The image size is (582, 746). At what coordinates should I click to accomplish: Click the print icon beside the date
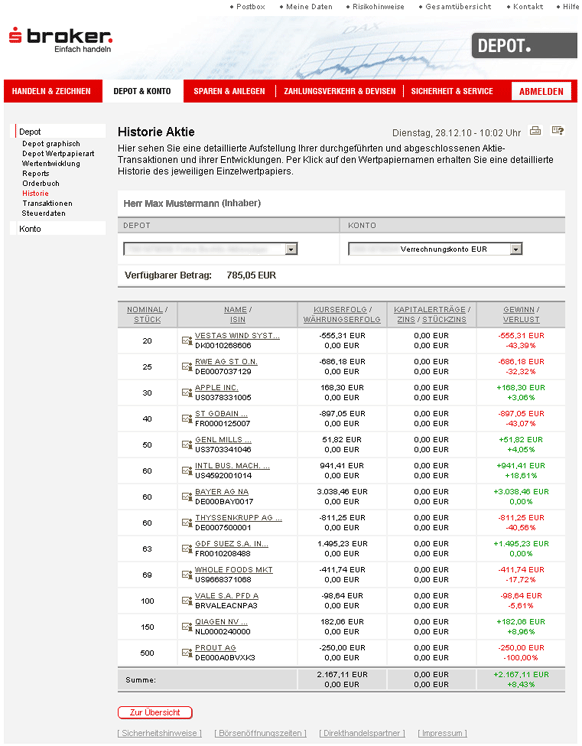click(x=536, y=131)
